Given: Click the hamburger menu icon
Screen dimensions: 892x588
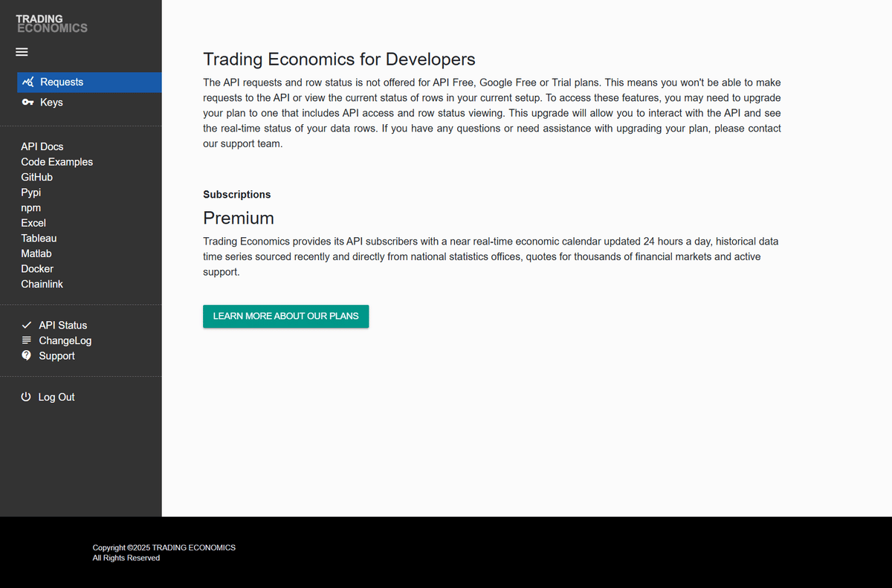Looking at the screenshot, I should [22, 51].
